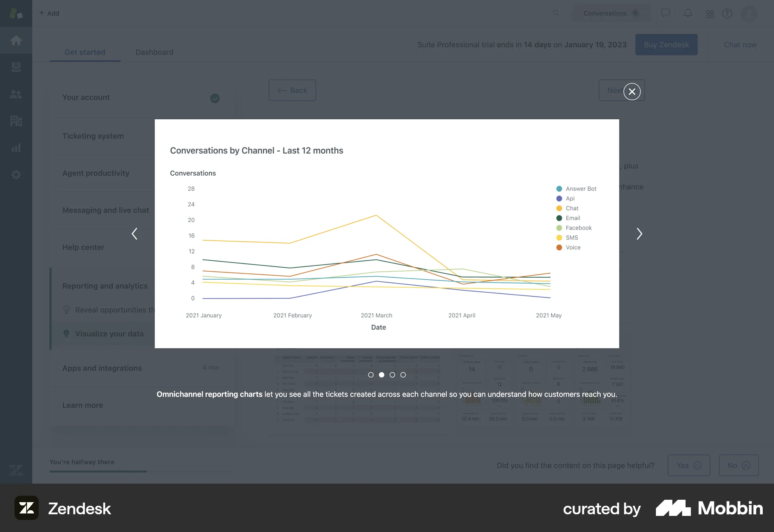Open the notifications bell icon
Screen dimensions: 774x532
(x=688, y=13)
